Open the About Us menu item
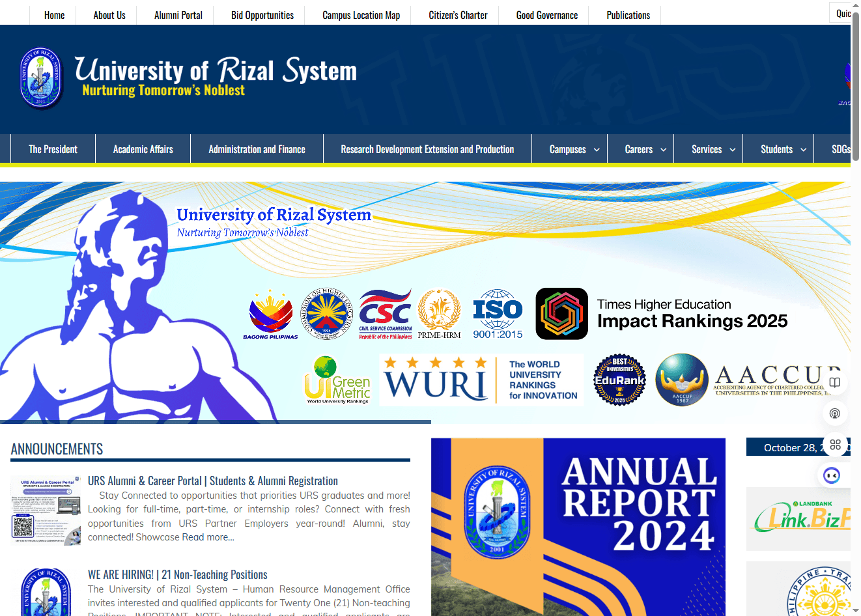The height and width of the screenshot is (616, 861). coord(109,15)
